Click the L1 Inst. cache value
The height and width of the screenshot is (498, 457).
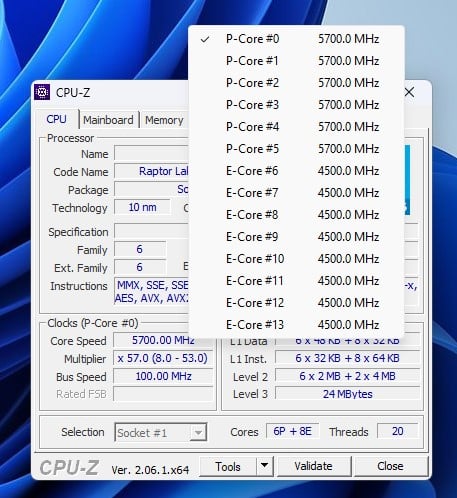[347, 358]
